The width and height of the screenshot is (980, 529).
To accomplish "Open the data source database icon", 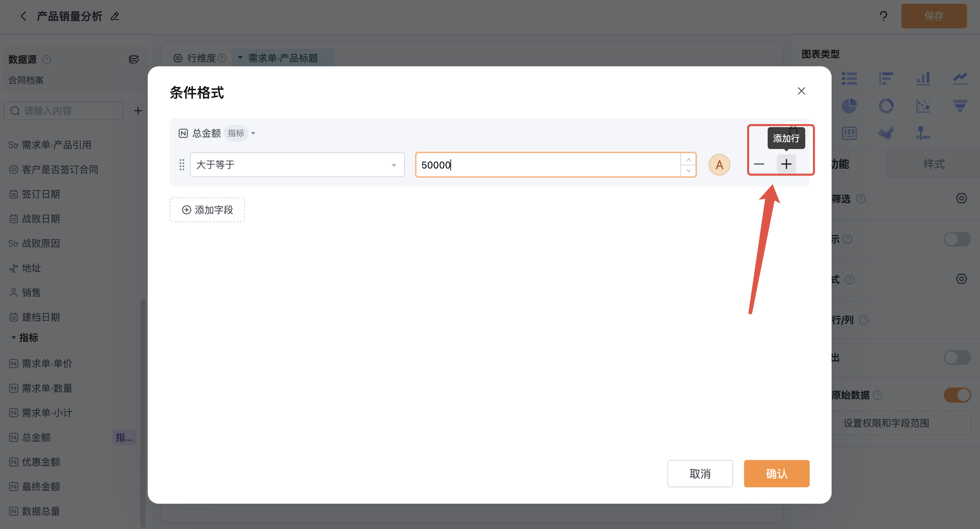I will click(x=134, y=59).
